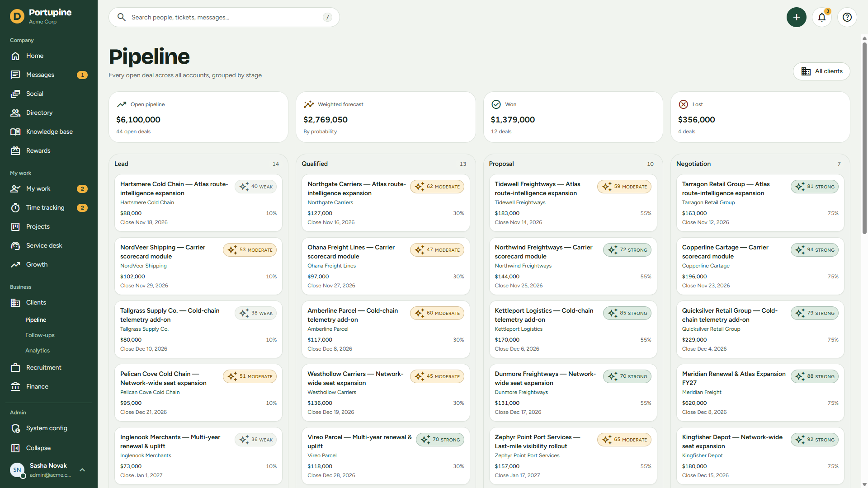
Task: Open the Hartsmere Cold Chain deal card
Action: click(198, 203)
